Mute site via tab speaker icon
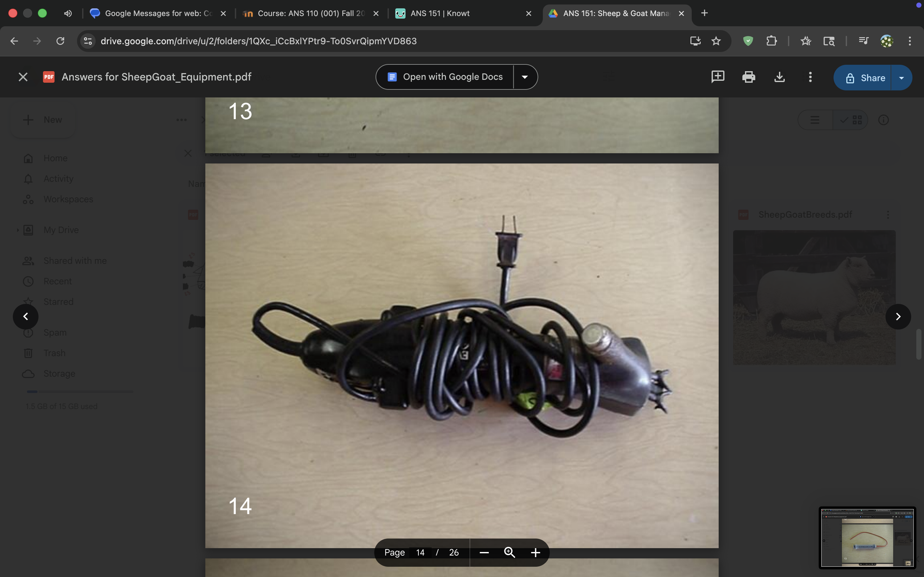Image resolution: width=924 pixels, height=577 pixels. pyautogui.click(x=68, y=13)
